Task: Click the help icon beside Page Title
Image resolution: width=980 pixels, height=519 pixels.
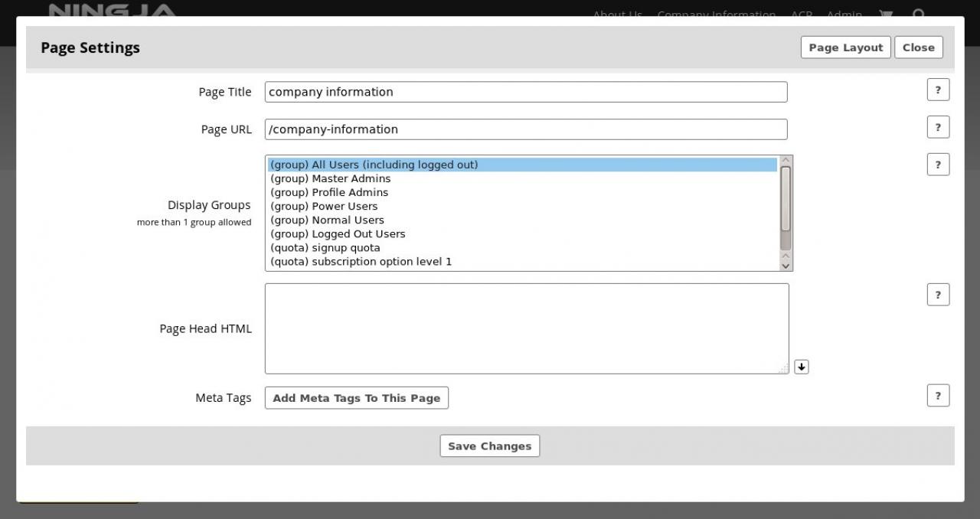Action: point(938,90)
